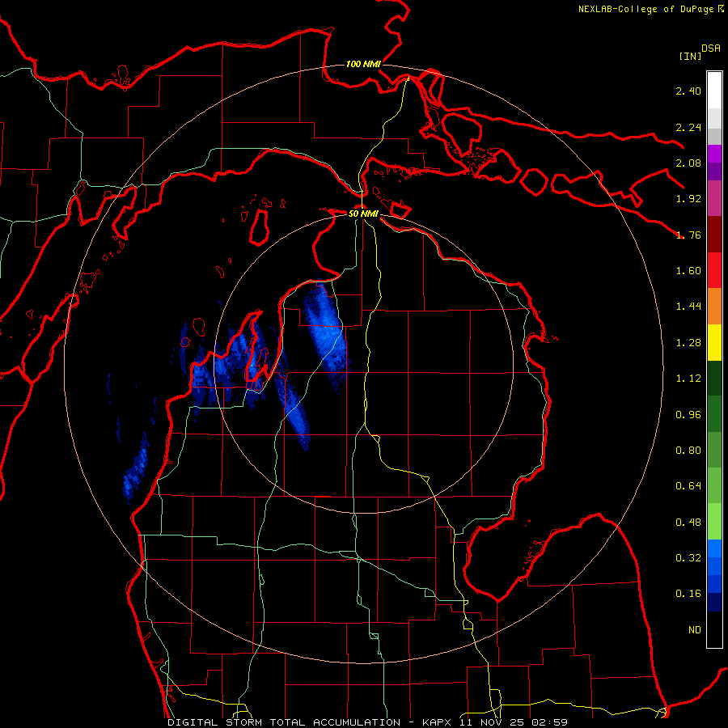Image resolution: width=728 pixels, height=728 pixels.
Task: Click the 0.96 legend value
Action: click(x=688, y=415)
